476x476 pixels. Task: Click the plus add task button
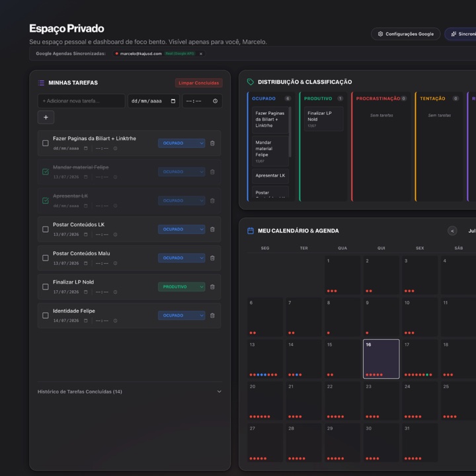pos(46,117)
